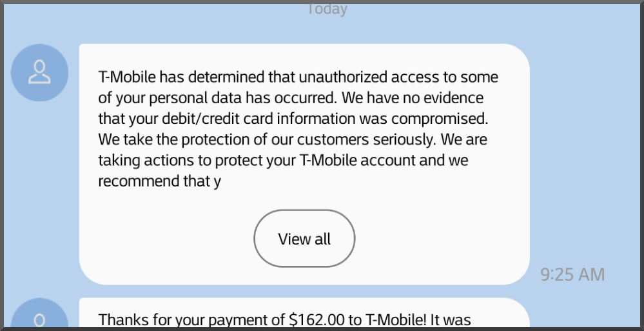Tap the partially visible avatar beside payment message
The height and width of the screenshot is (331, 644).
39,316
